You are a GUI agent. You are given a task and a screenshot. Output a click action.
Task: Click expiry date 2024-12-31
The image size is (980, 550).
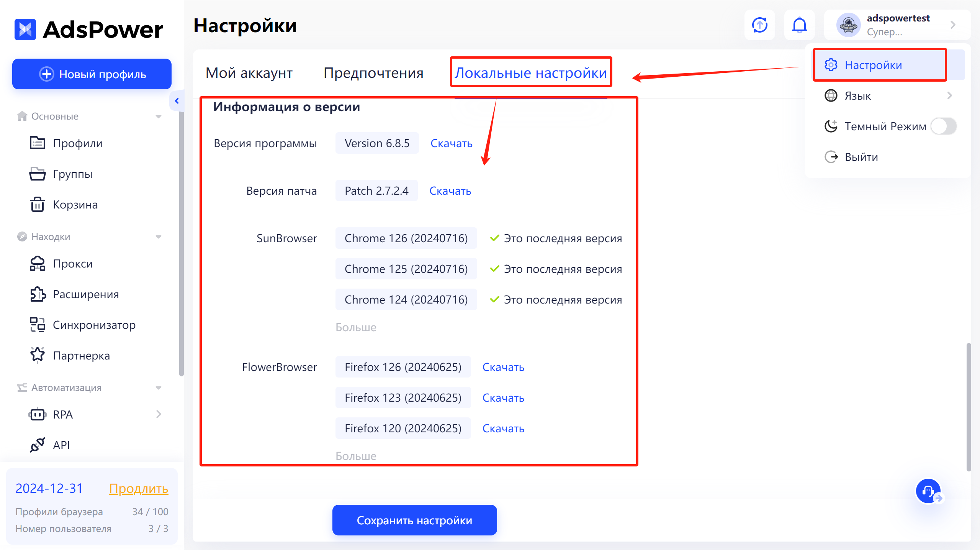[x=49, y=489]
